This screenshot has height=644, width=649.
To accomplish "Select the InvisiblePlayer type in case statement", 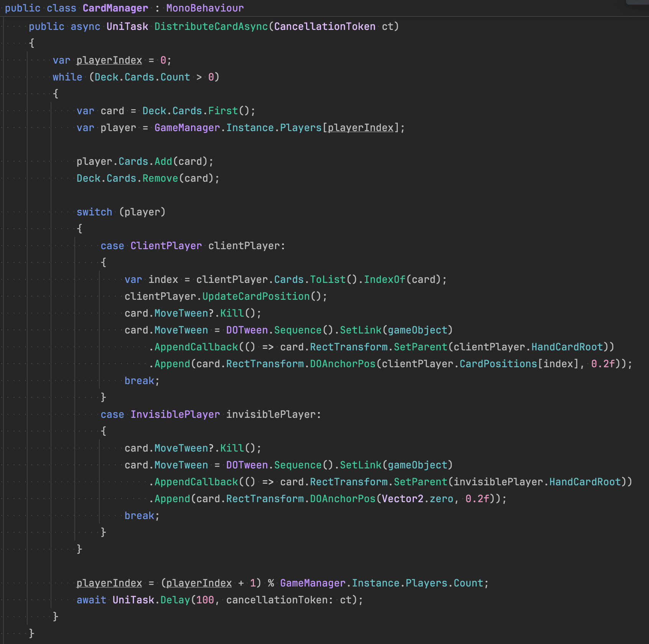I will point(175,414).
